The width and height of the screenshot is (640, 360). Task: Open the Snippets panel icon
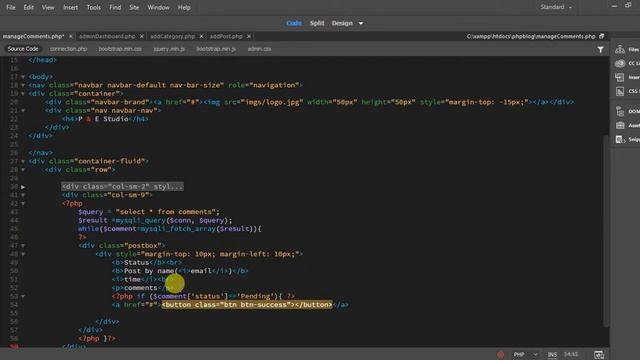[x=620, y=140]
